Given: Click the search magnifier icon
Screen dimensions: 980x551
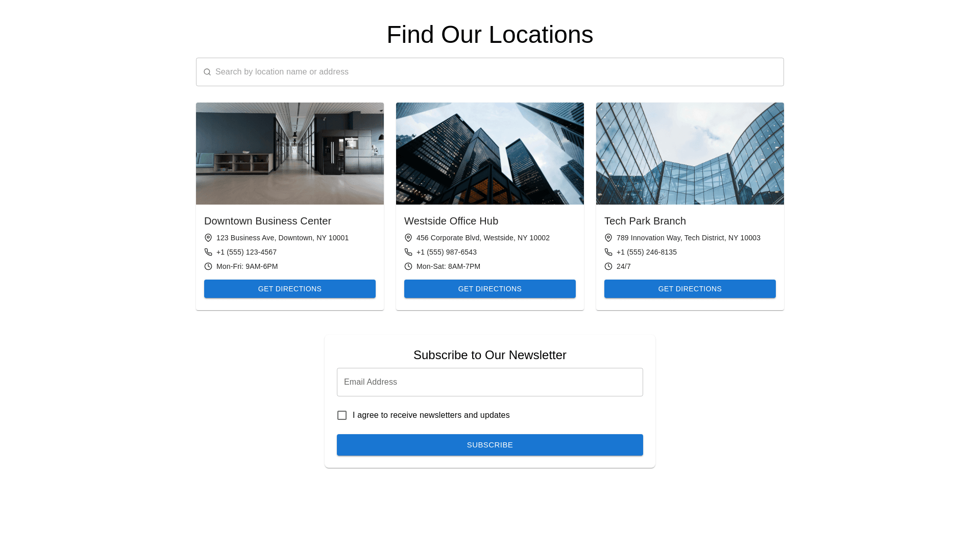Looking at the screenshot, I should 207,72.
